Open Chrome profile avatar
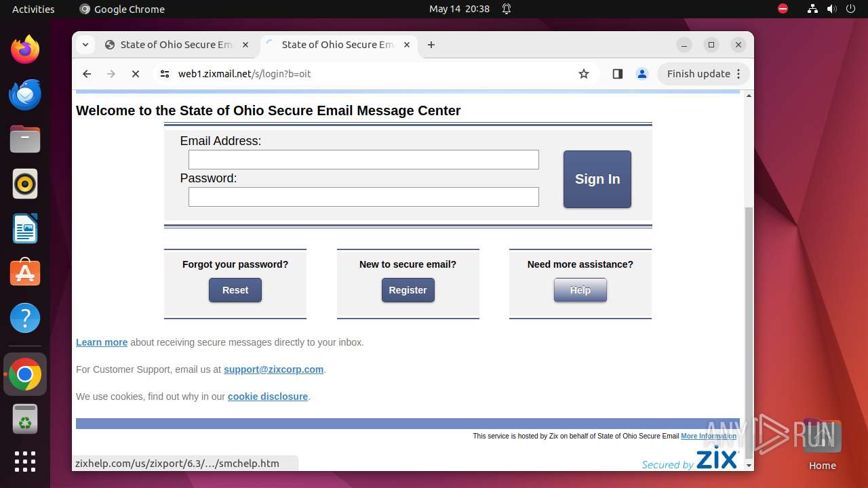The image size is (868, 488). [x=642, y=74]
